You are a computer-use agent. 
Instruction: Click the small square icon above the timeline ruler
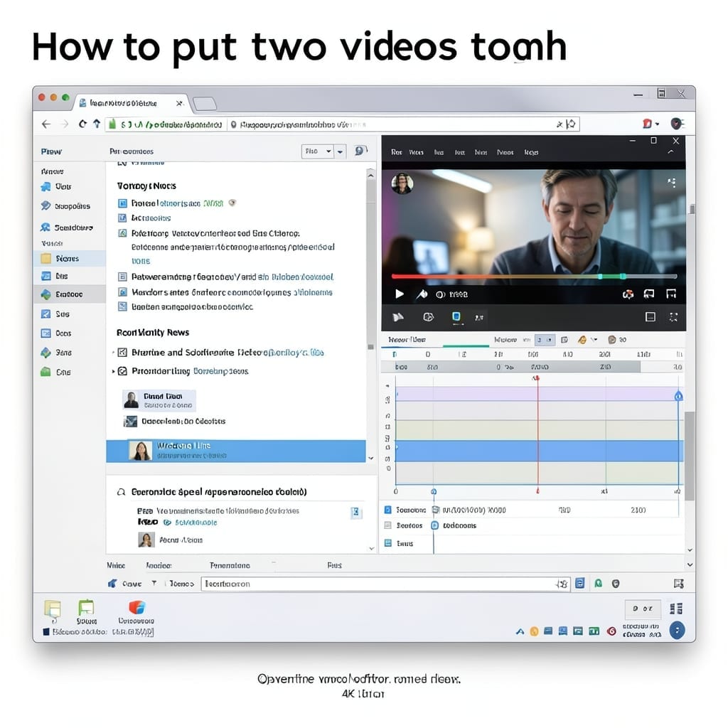pos(564,340)
